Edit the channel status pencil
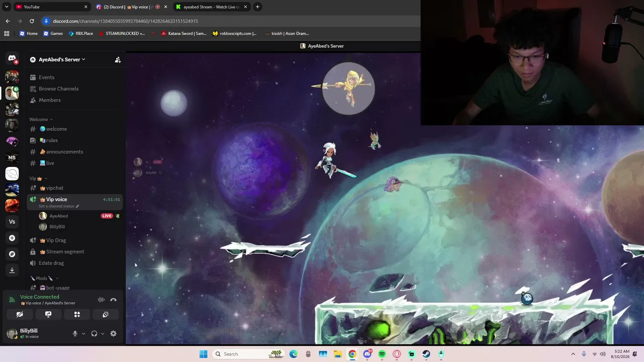Viewport: 644px width, 362px height. (77, 206)
